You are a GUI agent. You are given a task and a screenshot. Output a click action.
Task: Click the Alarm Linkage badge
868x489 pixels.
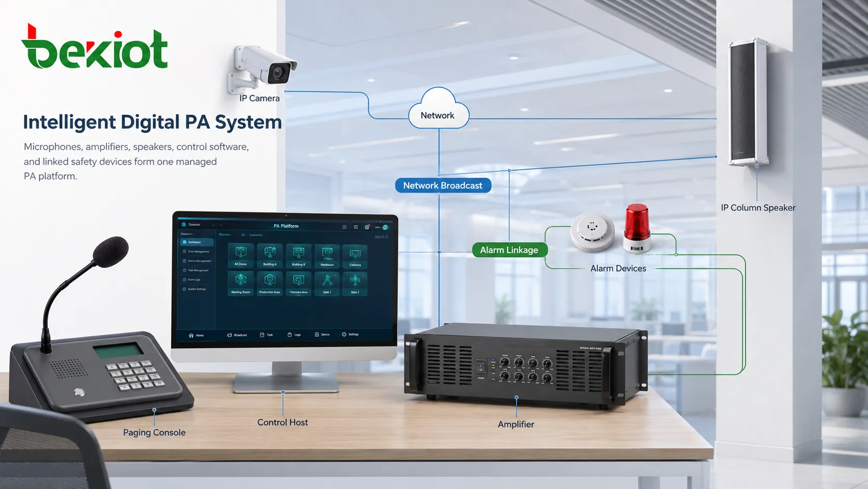click(x=509, y=250)
